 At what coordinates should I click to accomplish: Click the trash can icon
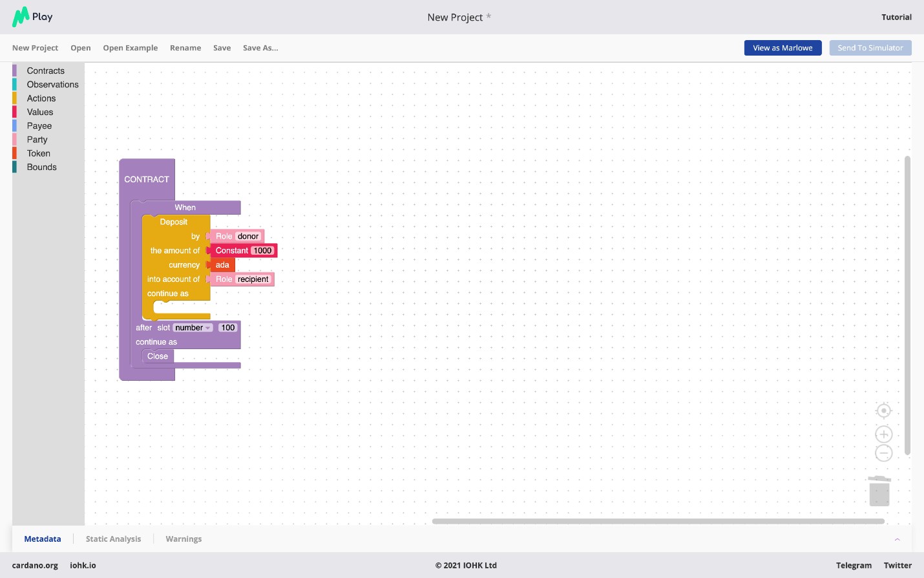click(x=879, y=491)
